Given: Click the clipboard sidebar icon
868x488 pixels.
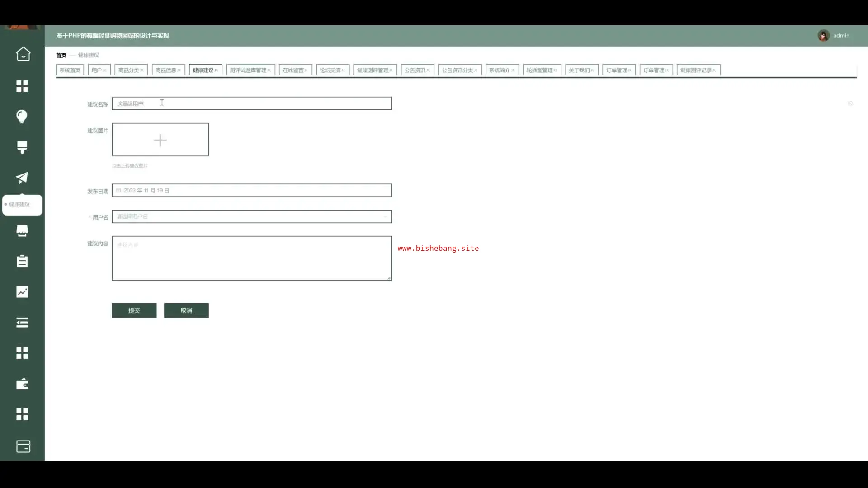Looking at the screenshot, I should pos(22,261).
